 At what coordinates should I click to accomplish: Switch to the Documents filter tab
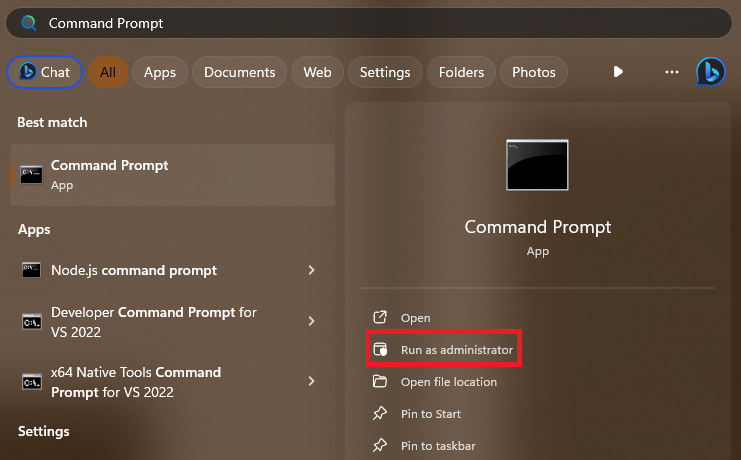pos(239,72)
